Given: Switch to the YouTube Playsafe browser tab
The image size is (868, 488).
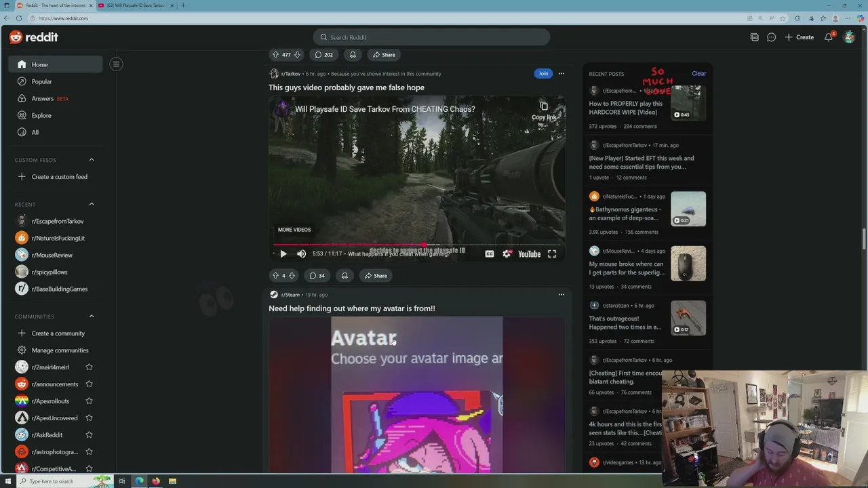Looking at the screenshot, I should point(136,5).
